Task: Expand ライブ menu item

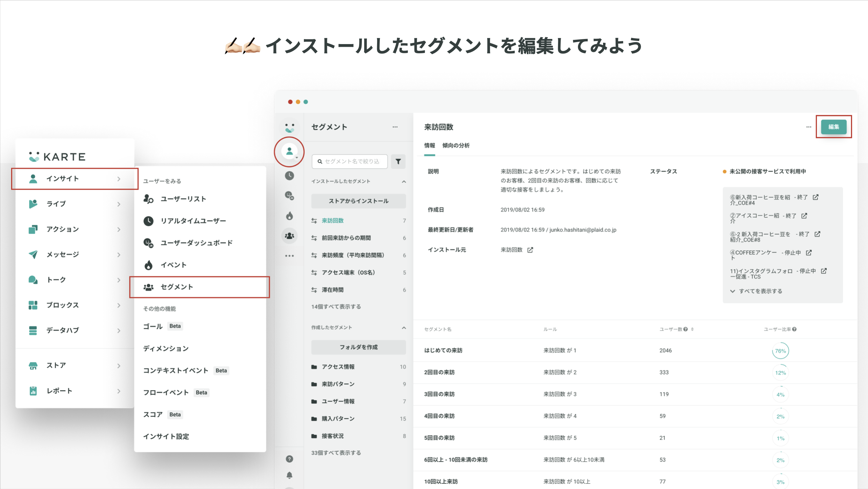Action: 75,204
